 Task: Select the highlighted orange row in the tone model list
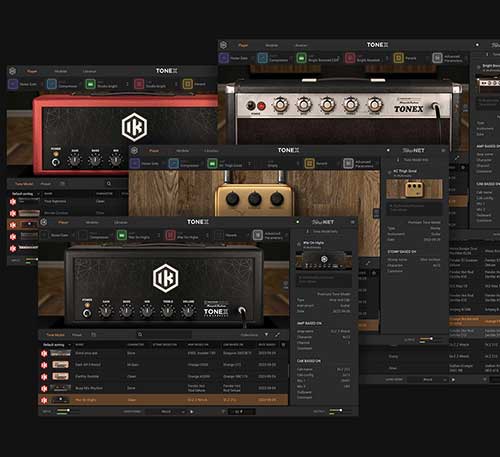163,400
